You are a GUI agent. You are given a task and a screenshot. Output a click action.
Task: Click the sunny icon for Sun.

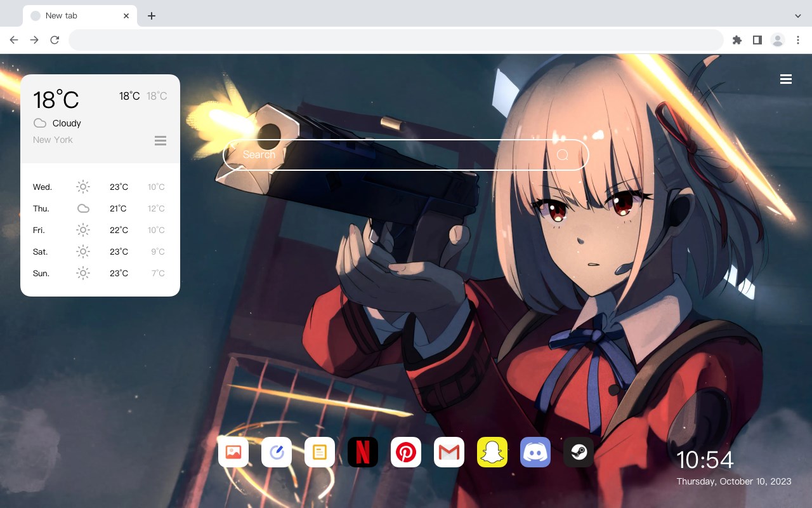(x=83, y=273)
